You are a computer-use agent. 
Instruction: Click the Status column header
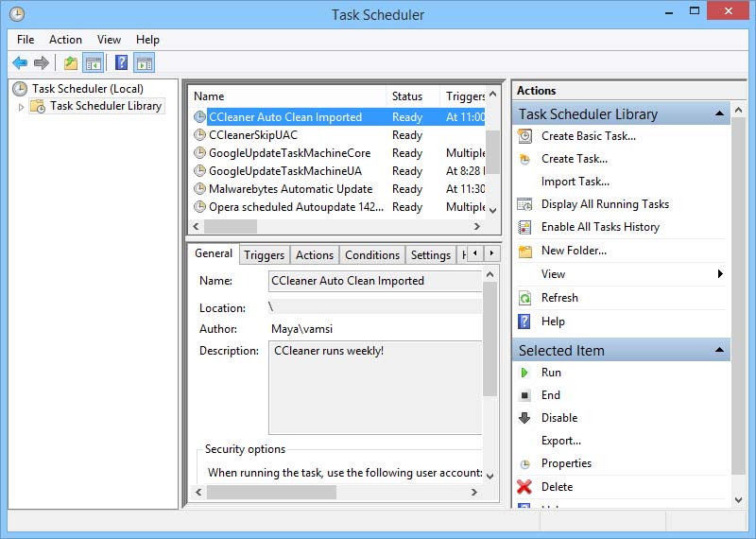(413, 96)
